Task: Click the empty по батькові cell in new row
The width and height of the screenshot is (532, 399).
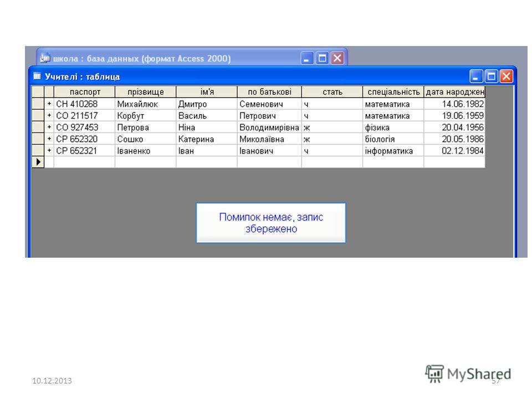Action: 269,162
